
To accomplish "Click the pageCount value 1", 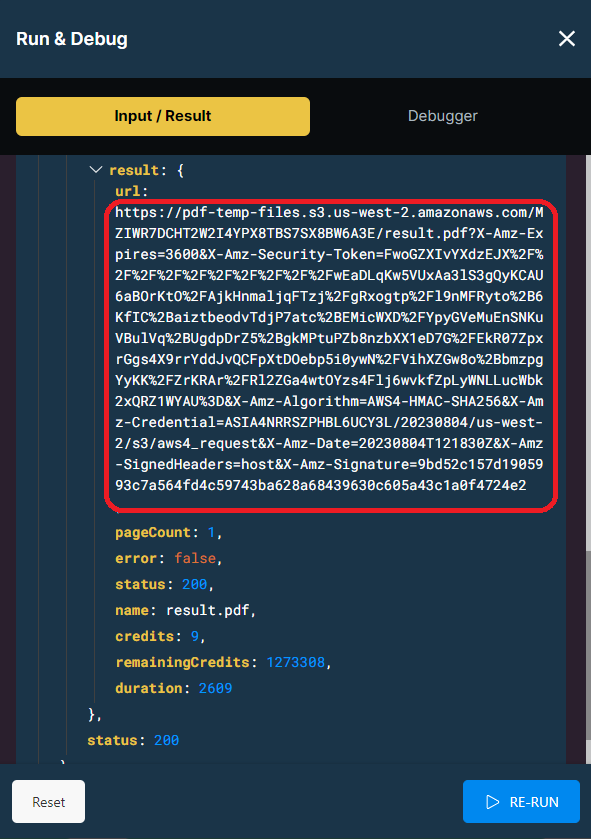I will pos(211,532).
